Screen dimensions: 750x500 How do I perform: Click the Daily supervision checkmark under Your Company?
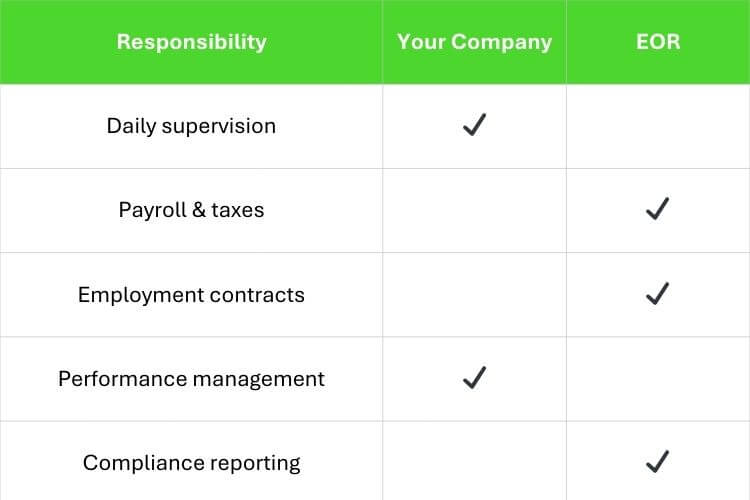click(x=474, y=126)
